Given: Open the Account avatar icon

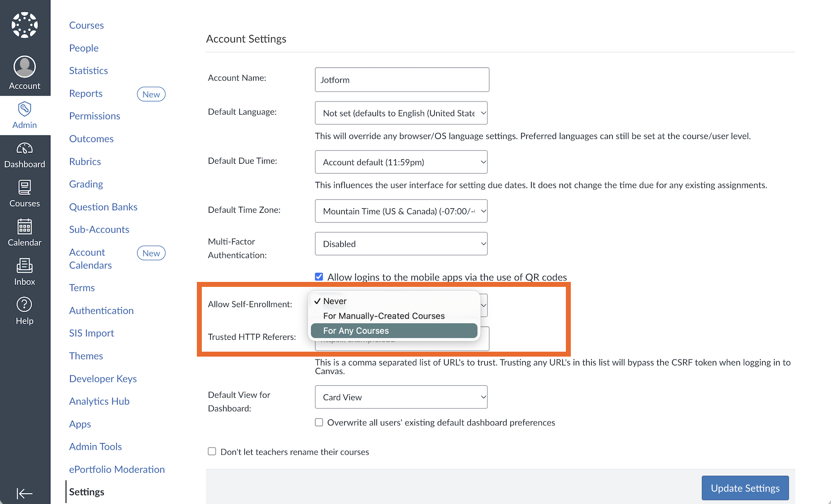Looking at the screenshot, I should tap(25, 67).
